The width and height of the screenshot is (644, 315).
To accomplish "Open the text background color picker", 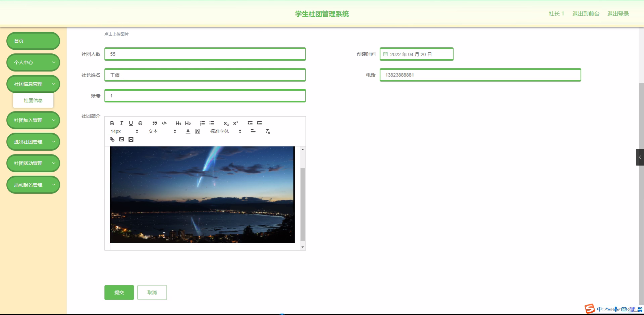I will 197,131.
